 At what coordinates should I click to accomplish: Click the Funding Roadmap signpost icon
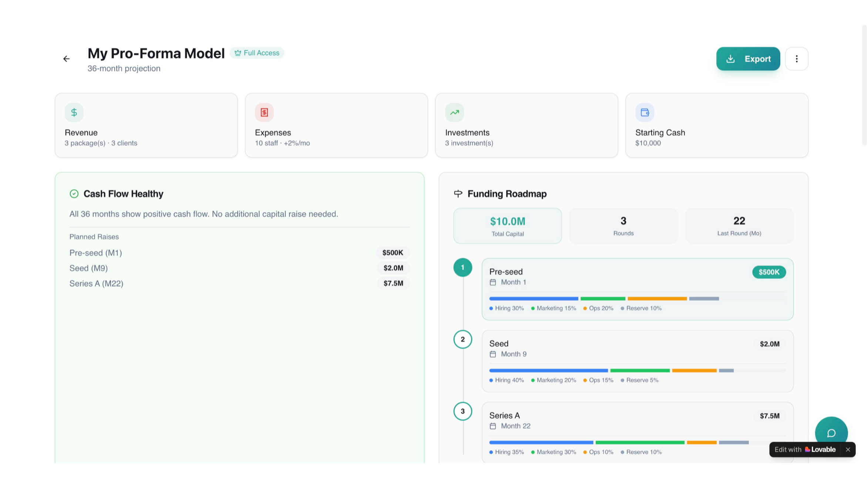[458, 193]
